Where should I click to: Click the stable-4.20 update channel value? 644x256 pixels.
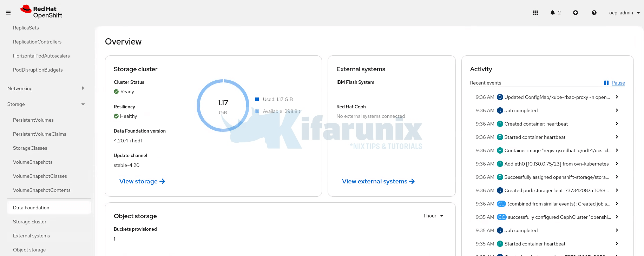126,165
